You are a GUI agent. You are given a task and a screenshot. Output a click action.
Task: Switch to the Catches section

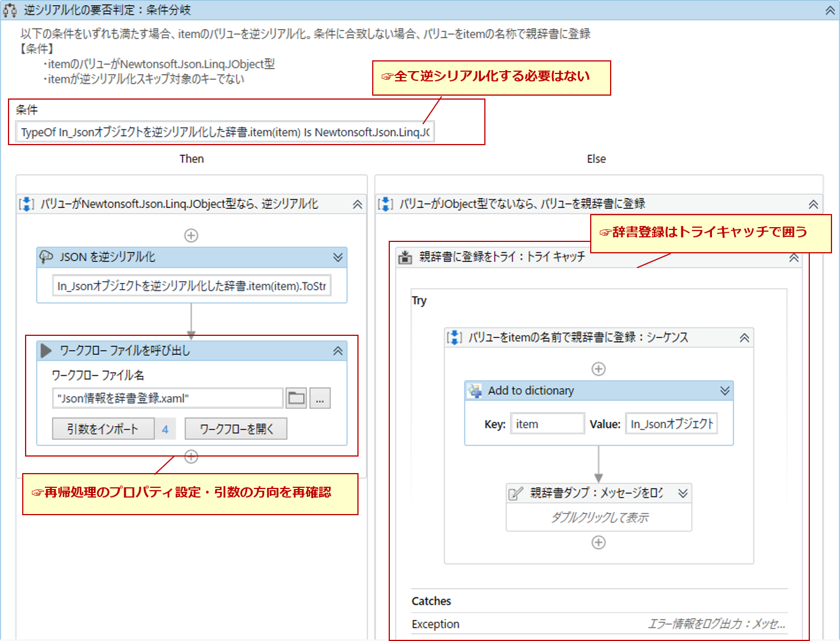click(x=431, y=601)
